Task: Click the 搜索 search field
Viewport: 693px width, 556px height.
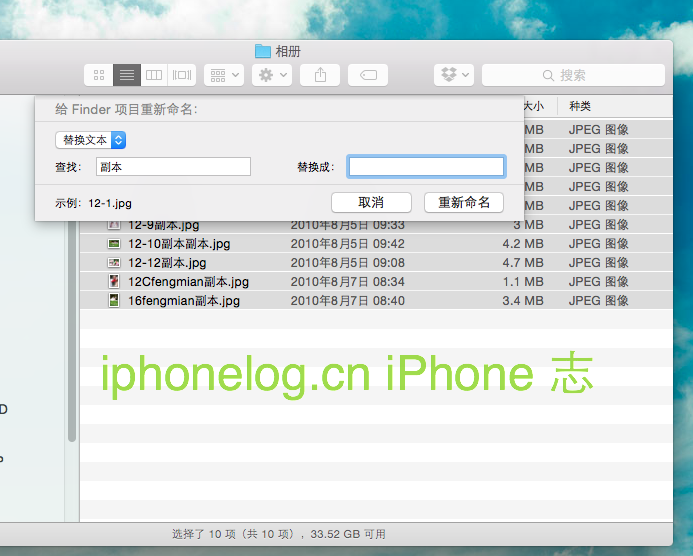Action: 573,75
